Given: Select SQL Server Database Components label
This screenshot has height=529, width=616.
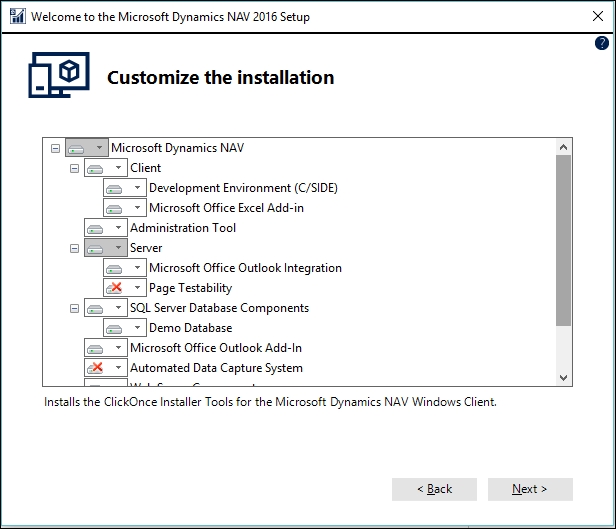Looking at the screenshot, I should (x=220, y=308).
